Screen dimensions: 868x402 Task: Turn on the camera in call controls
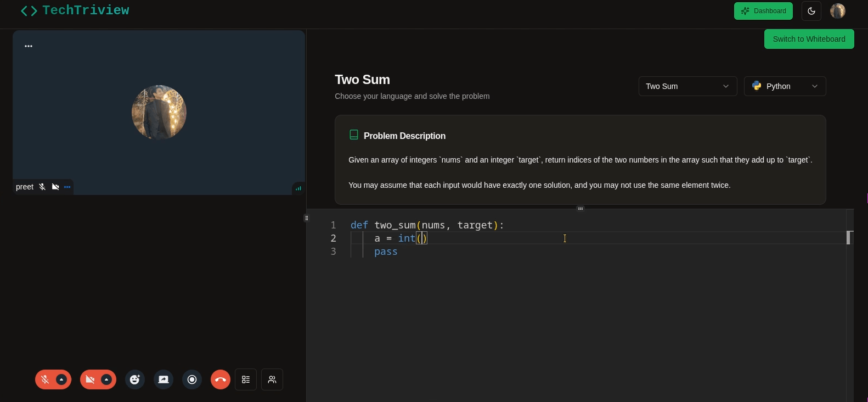[90, 379]
